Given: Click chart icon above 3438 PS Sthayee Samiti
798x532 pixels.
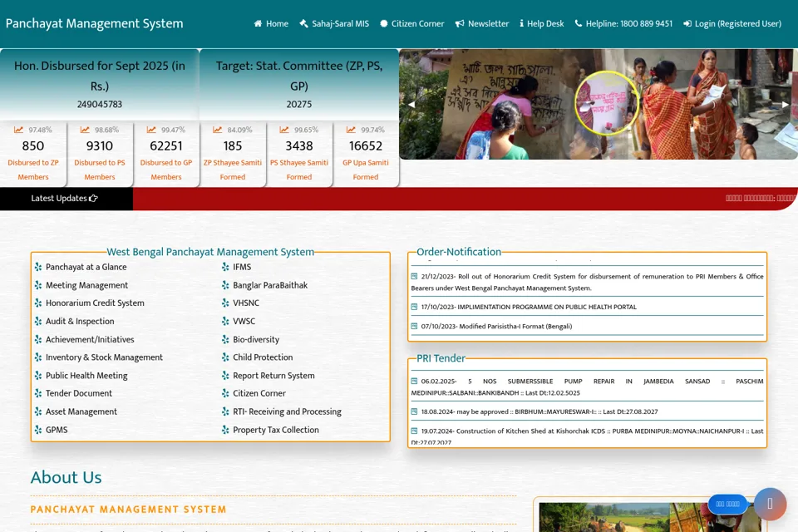Looking at the screenshot, I should (284, 130).
